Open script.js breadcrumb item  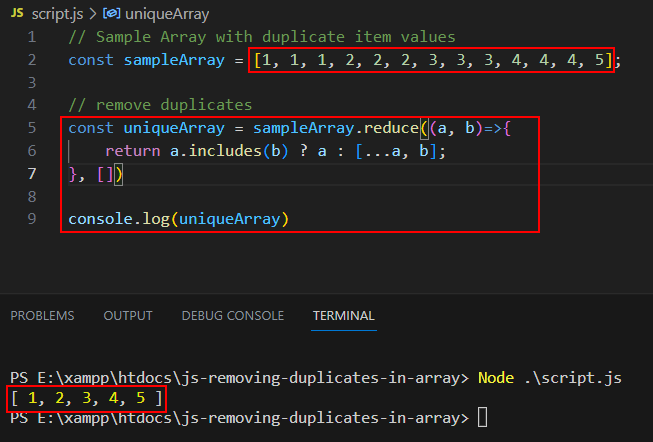pyautogui.click(x=57, y=14)
